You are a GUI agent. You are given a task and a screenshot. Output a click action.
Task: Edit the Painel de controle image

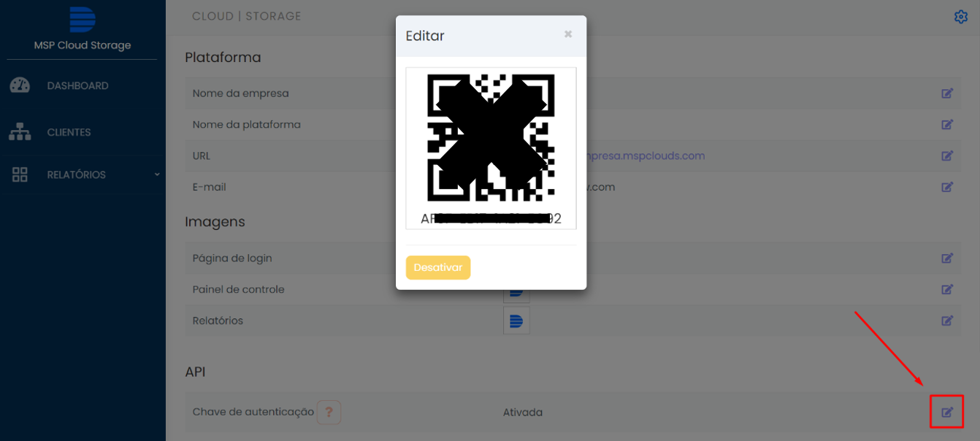[x=947, y=289]
